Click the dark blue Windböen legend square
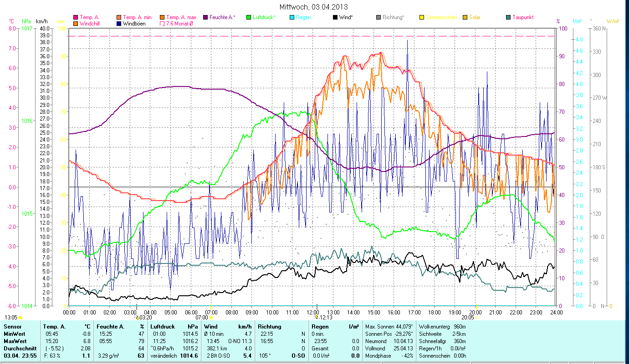 point(119,23)
